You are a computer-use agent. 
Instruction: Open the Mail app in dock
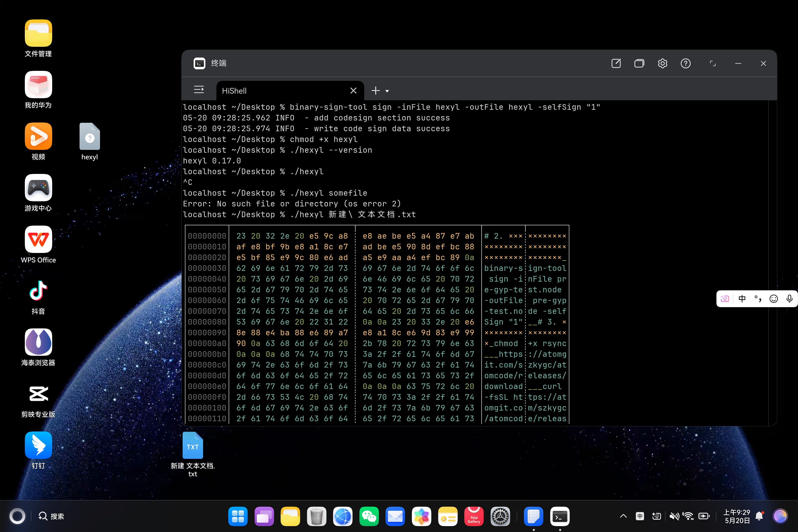[395, 516]
